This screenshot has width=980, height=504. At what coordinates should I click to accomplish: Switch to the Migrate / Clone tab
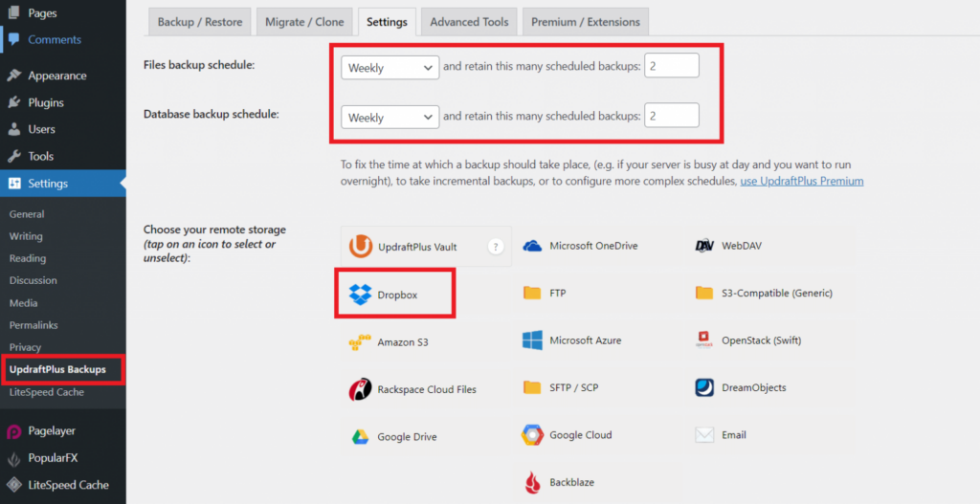pos(304,22)
